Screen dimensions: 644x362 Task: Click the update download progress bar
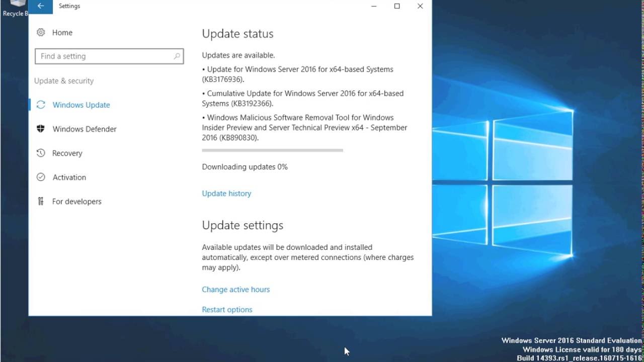[x=272, y=150]
